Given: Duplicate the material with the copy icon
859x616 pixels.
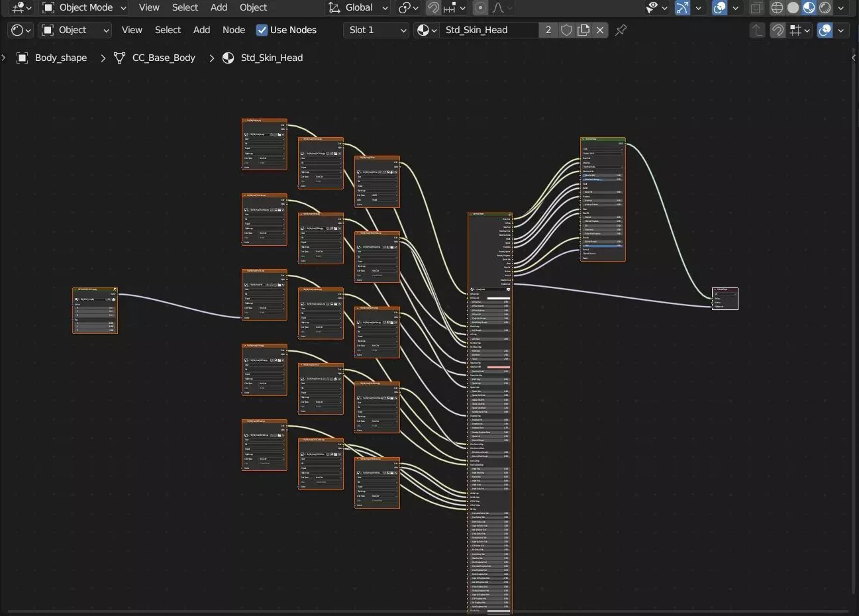Looking at the screenshot, I should pyautogui.click(x=583, y=30).
